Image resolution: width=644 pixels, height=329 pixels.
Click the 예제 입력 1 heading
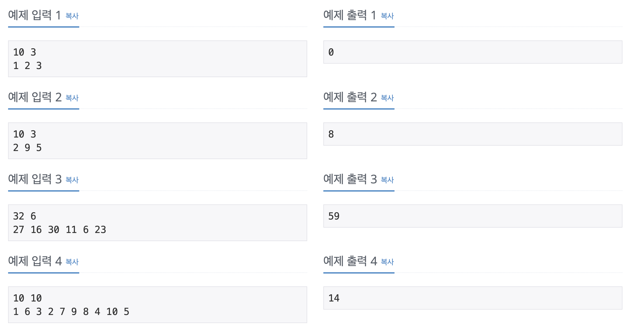34,15
